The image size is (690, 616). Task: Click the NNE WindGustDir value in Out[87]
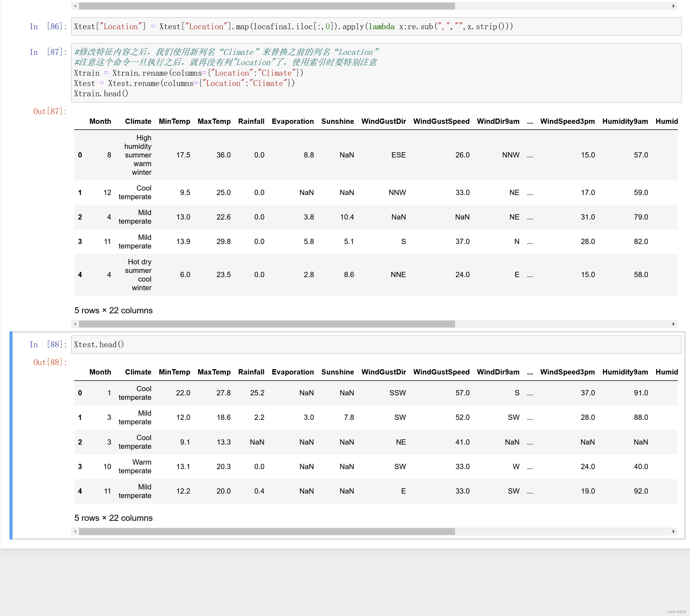(398, 275)
